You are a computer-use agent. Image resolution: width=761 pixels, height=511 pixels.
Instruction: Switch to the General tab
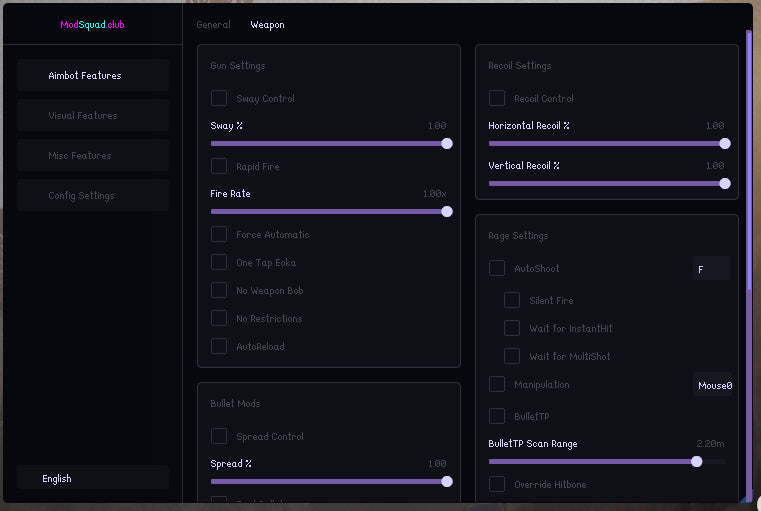click(x=213, y=25)
